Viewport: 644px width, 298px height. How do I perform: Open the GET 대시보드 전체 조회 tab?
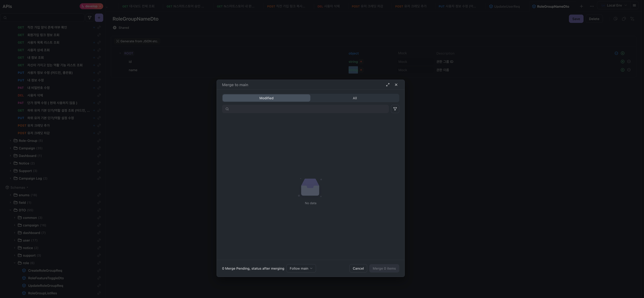coord(138,6)
